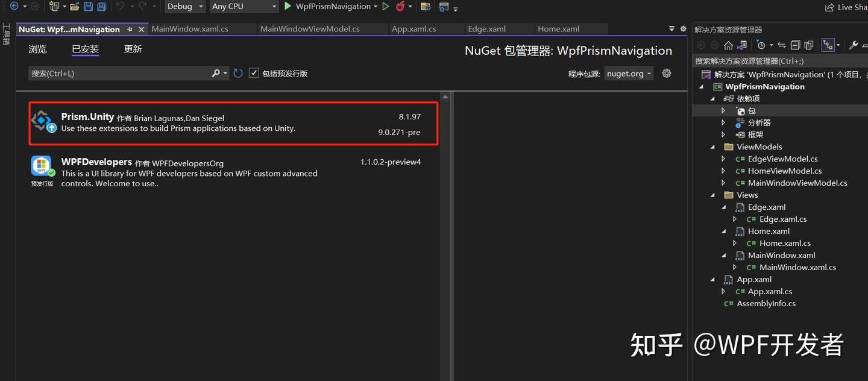The width and height of the screenshot is (868, 381).
Task: Open NuGet package source settings gear
Action: coord(667,73)
